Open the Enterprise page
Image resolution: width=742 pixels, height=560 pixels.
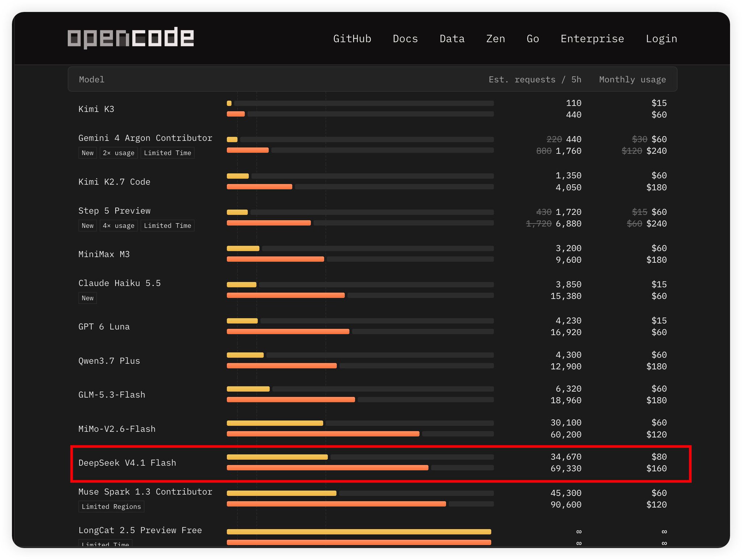pyautogui.click(x=592, y=39)
